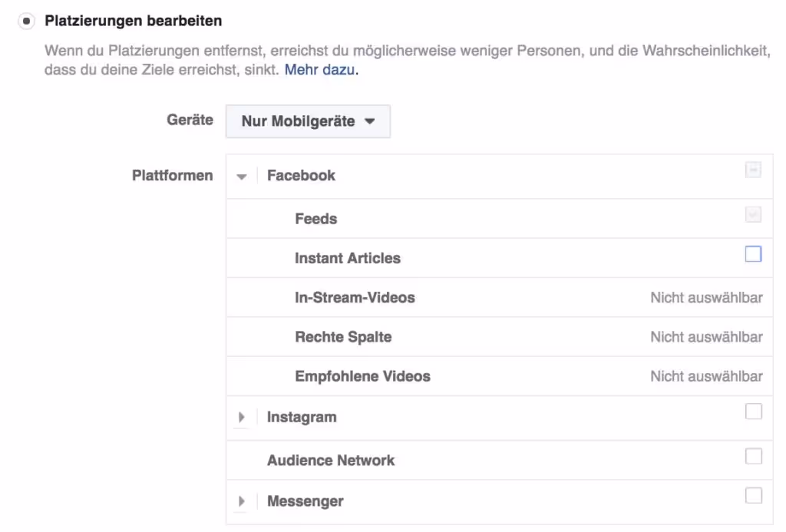Click the Rechte Spalte row label

point(343,337)
